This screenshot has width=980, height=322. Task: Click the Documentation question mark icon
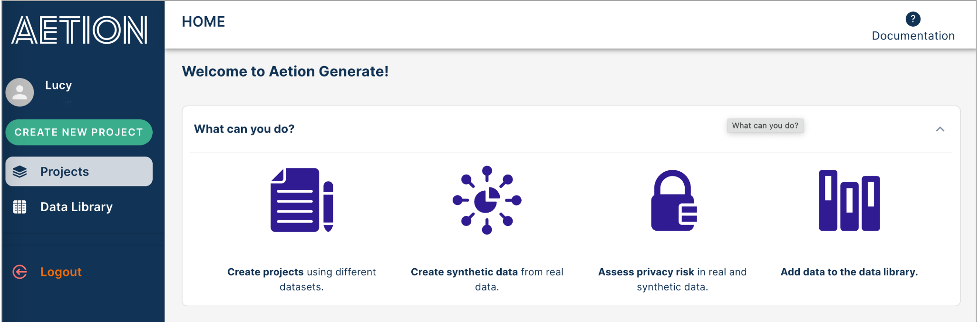click(x=912, y=19)
